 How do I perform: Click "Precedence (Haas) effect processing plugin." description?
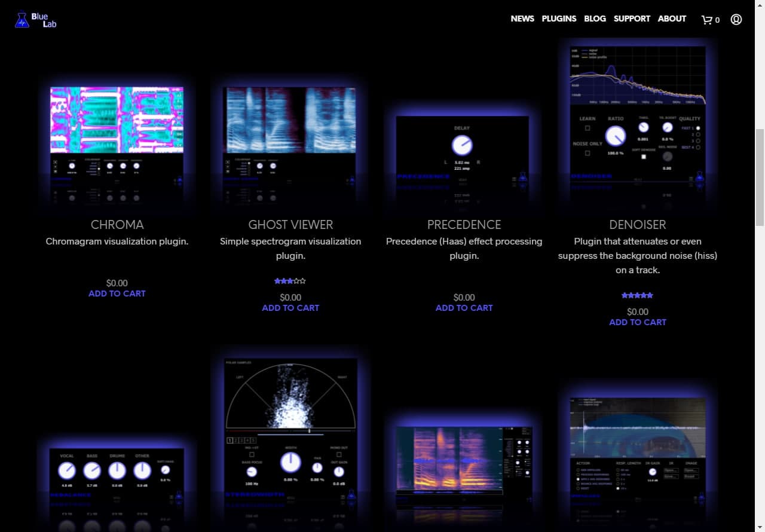click(x=464, y=249)
